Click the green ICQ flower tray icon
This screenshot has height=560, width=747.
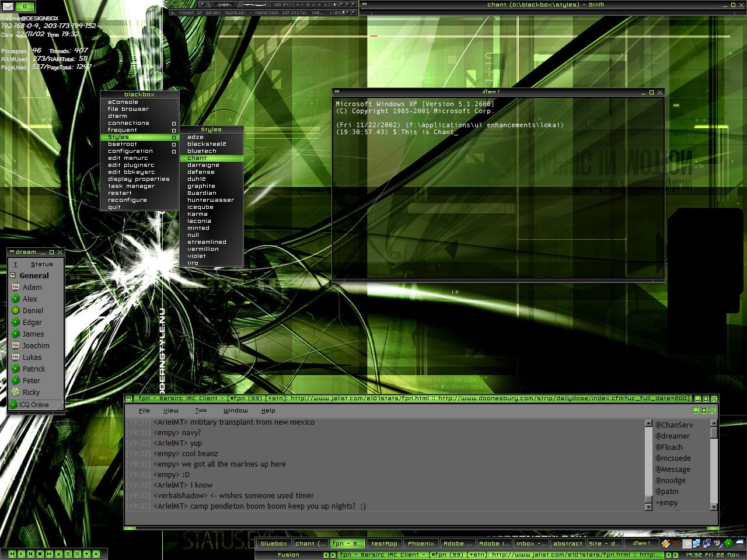[728, 544]
